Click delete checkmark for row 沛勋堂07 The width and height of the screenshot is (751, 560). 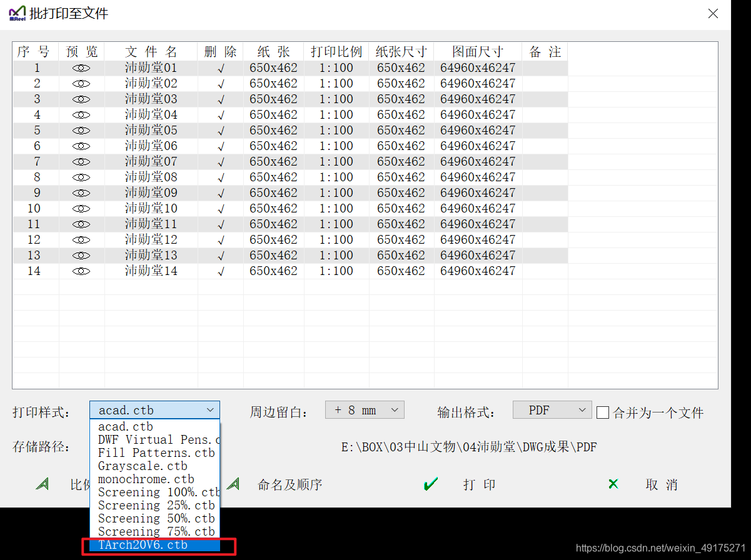[221, 162]
